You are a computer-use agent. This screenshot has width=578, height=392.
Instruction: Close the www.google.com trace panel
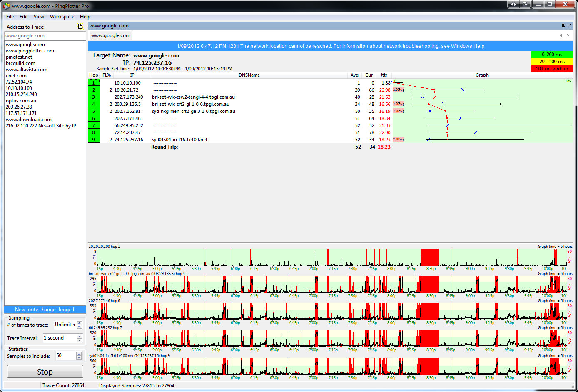pyautogui.click(x=569, y=26)
